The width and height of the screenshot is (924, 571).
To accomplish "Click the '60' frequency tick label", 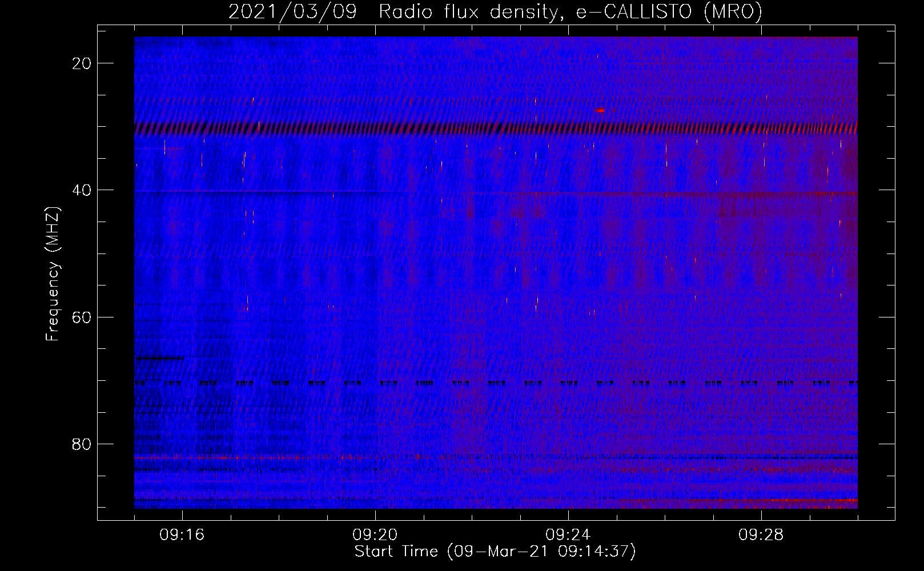I will pyautogui.click(x=82, y=317).
